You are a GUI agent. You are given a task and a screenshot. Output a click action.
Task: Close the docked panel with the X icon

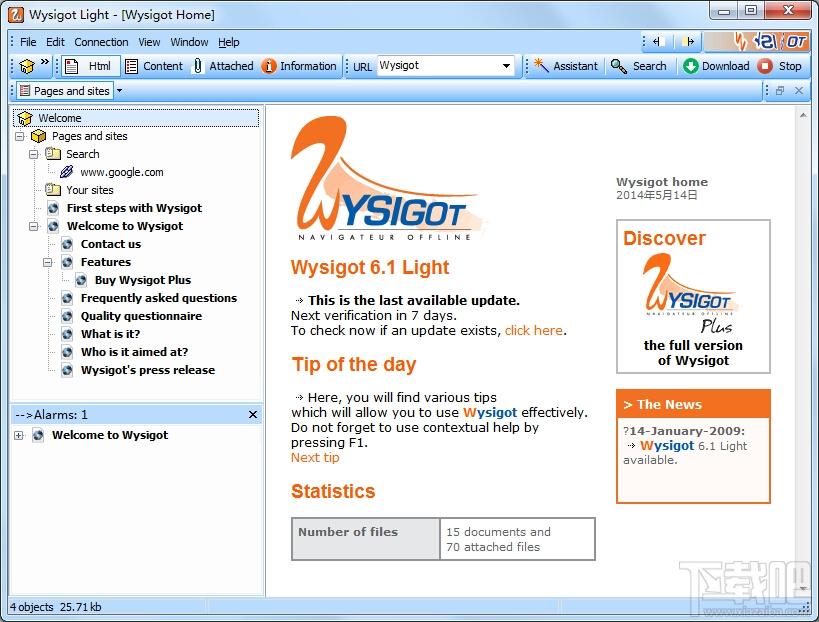tap(799, 91)
